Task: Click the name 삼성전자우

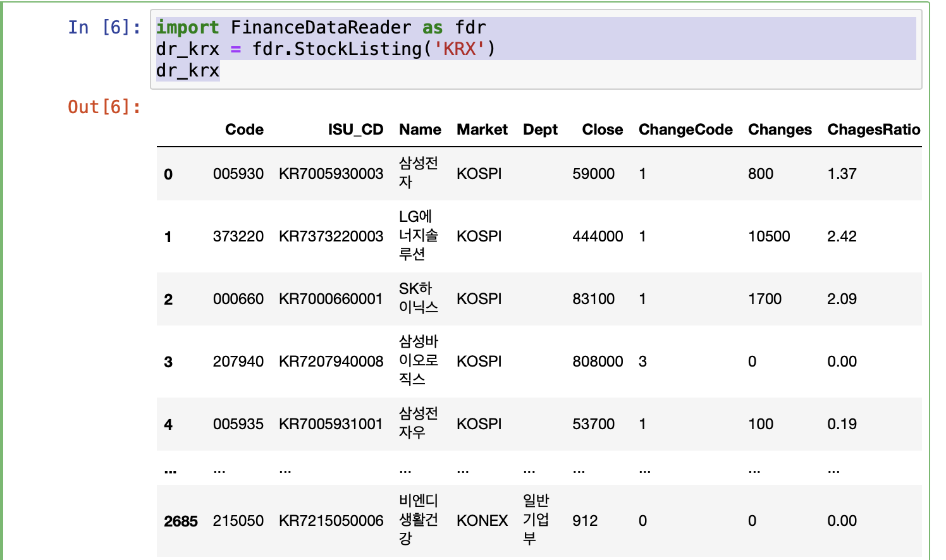Action: [x=418, y=423]
